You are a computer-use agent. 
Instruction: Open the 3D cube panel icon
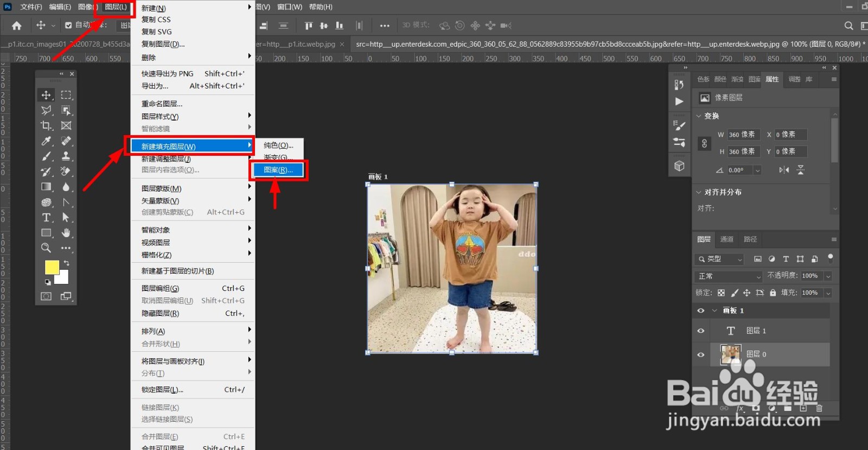pyautogui.click(x=679, y=166)
